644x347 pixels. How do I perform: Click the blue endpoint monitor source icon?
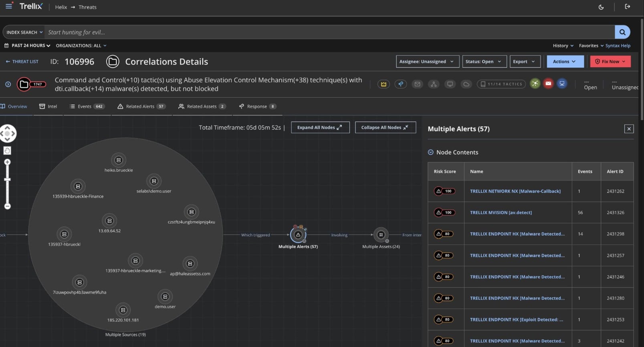coord(562,84)
